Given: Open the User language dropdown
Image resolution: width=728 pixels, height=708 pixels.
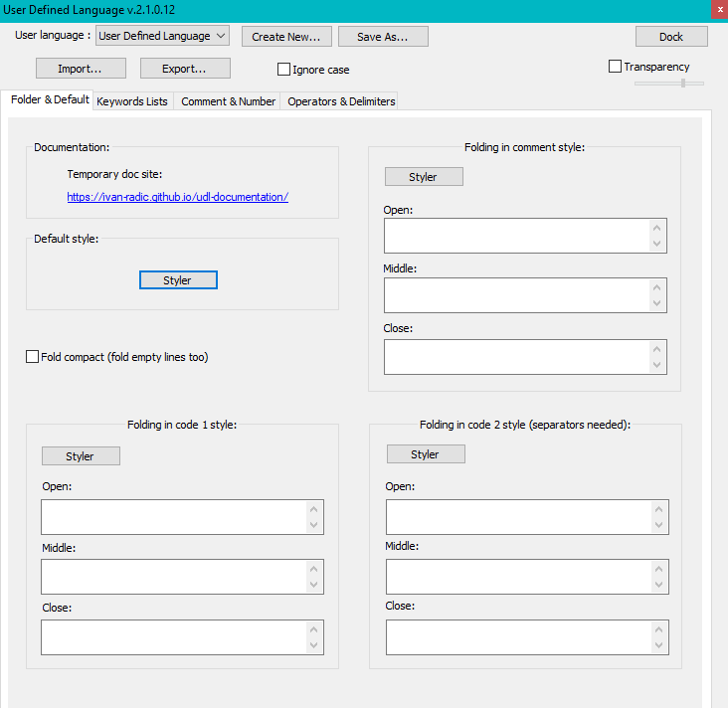Looking at the screenshot, I should (163, 36).
